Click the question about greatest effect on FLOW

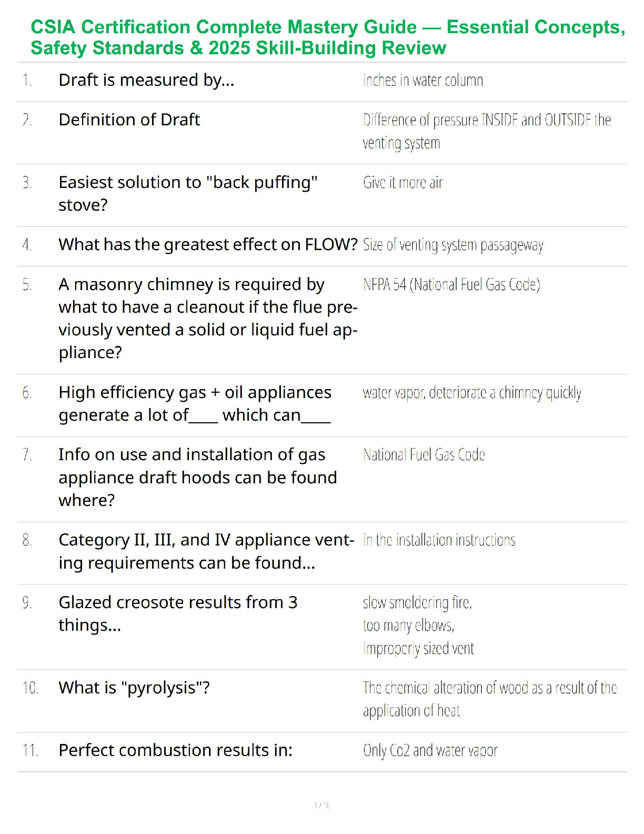click(x=208, y=245)
